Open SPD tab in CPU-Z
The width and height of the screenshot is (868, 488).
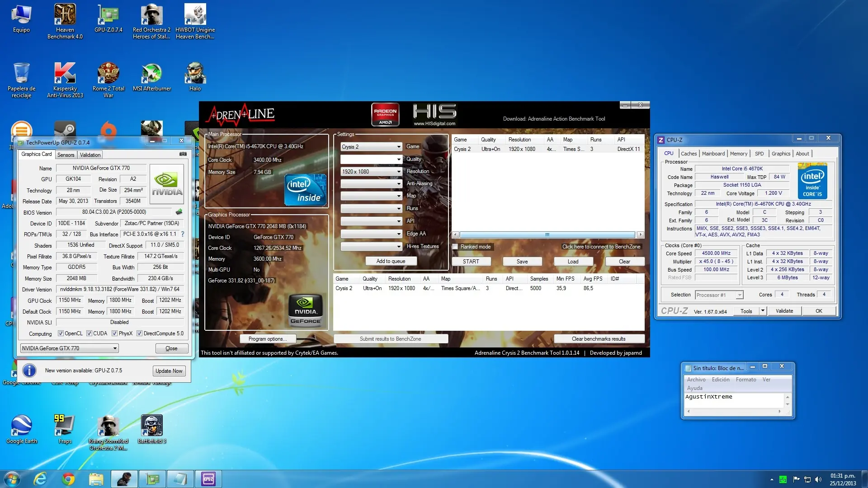pos(759,154)
